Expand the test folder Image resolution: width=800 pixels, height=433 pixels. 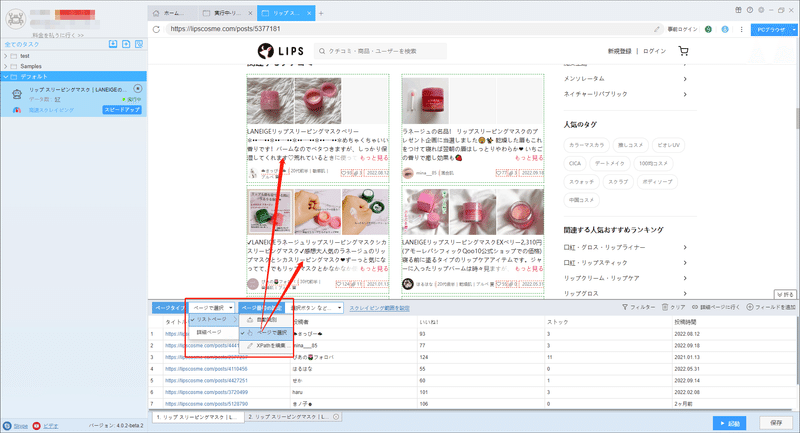(6, 56)
